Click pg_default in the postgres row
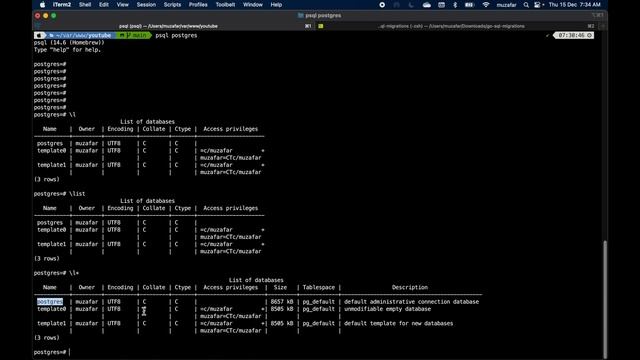 pyautogui.click(x=318, y=302)
